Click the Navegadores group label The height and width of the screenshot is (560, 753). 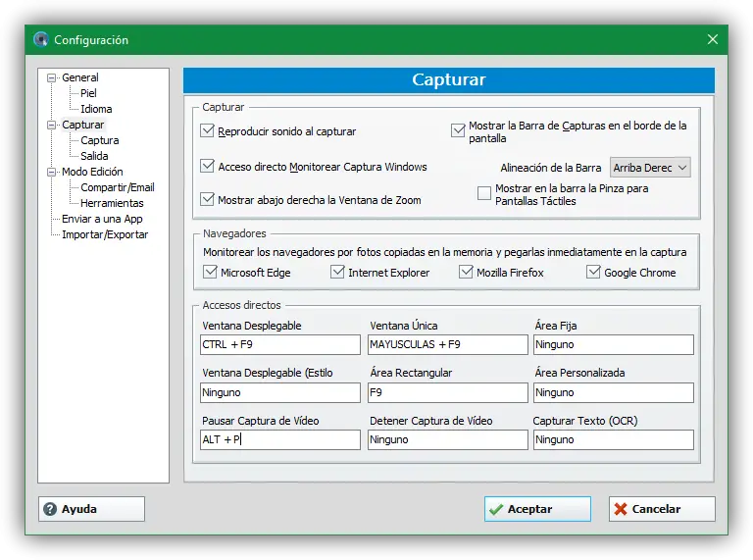[x=234, y=233]
